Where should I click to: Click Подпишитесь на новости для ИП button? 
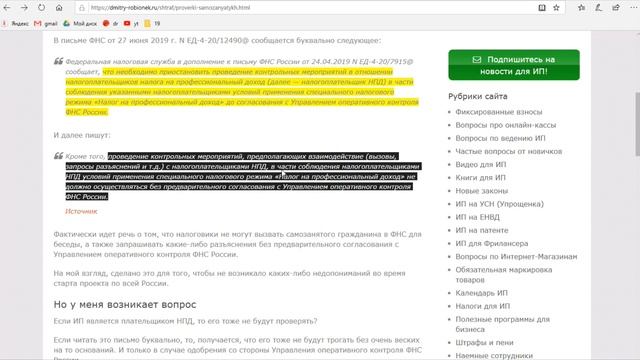tap(514, 65)
